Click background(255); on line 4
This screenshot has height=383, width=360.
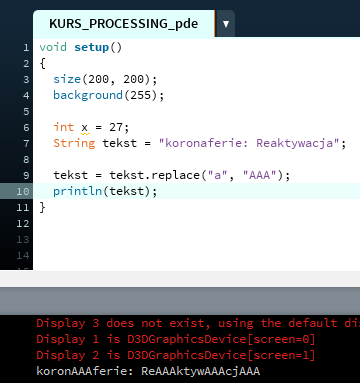tap(109, 95)
